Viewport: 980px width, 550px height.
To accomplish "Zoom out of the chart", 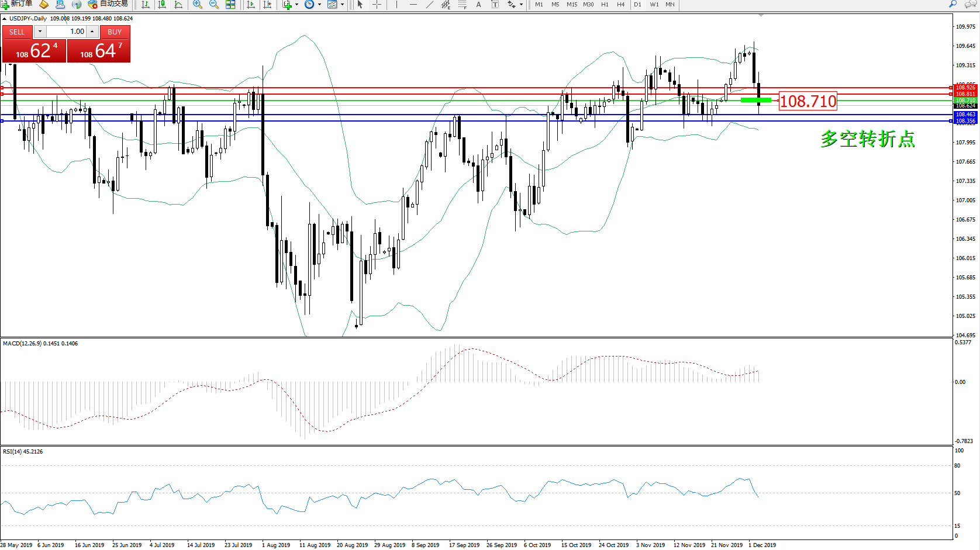I will [x=214, y=5].
